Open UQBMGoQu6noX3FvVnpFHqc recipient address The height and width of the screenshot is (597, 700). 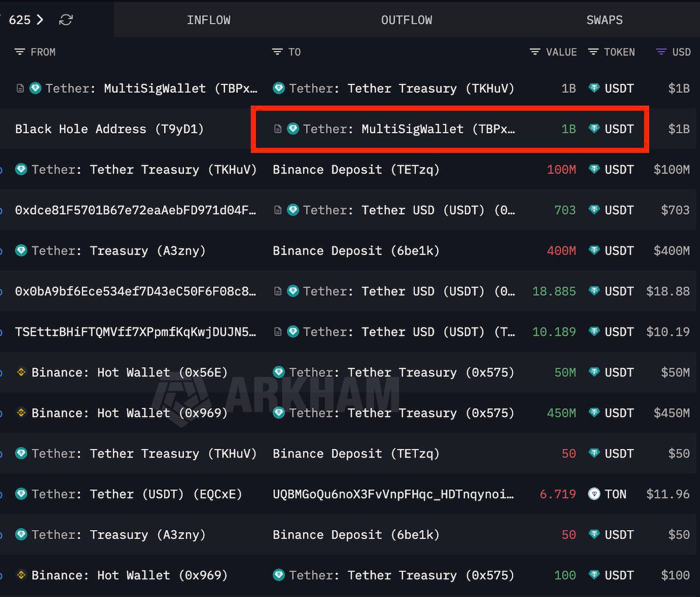(393, 494)
